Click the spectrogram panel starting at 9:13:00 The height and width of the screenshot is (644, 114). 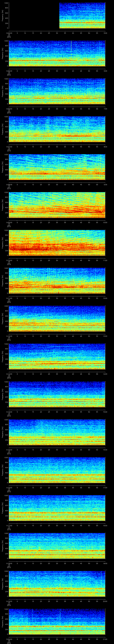(57, 357)
